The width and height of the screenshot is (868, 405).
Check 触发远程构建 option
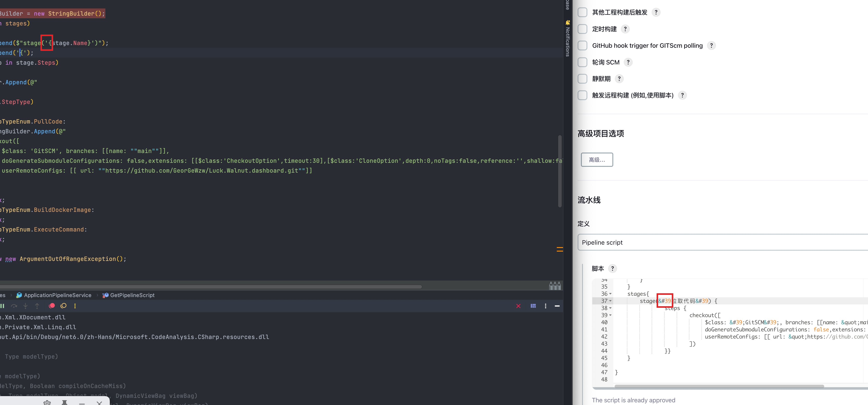pos(582,95)
